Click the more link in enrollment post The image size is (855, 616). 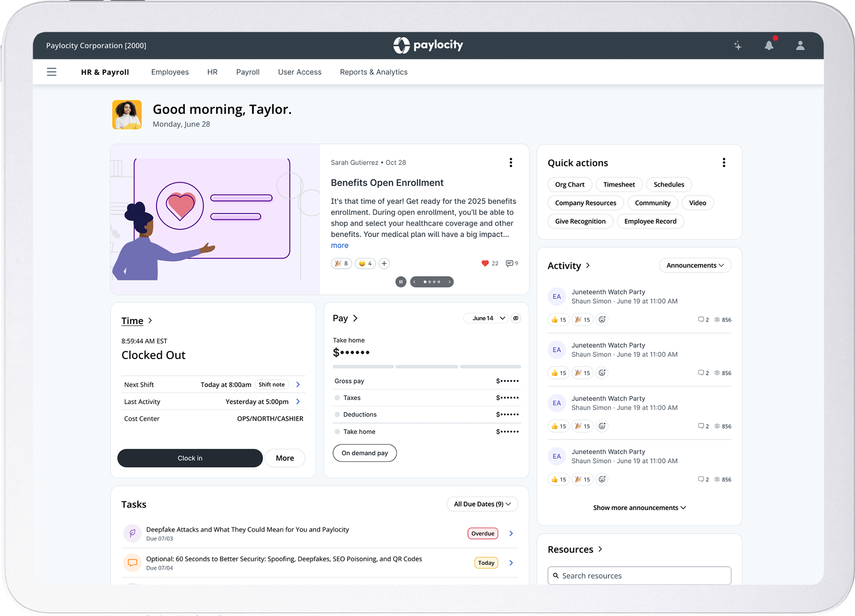340,245
